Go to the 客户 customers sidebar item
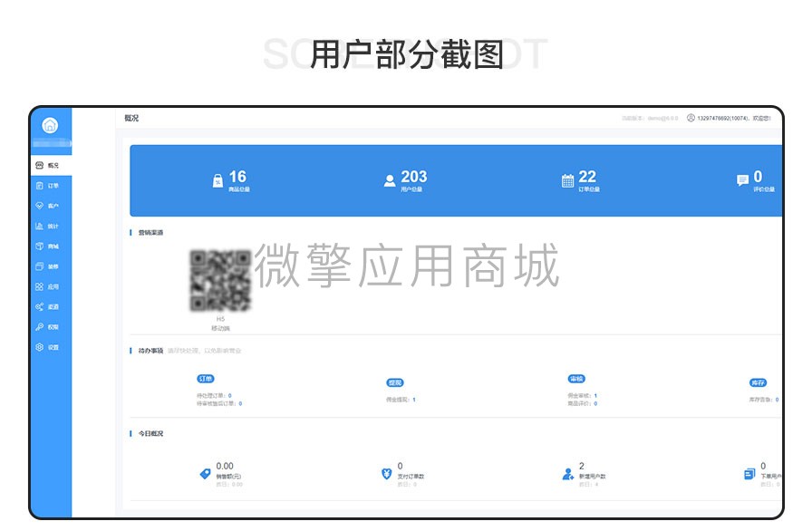 51,206
